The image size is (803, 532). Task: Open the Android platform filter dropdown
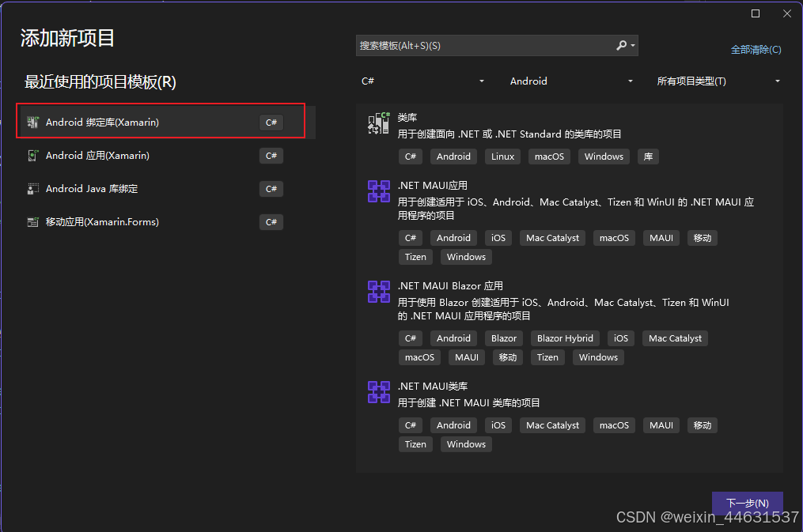tap(571, 81)
